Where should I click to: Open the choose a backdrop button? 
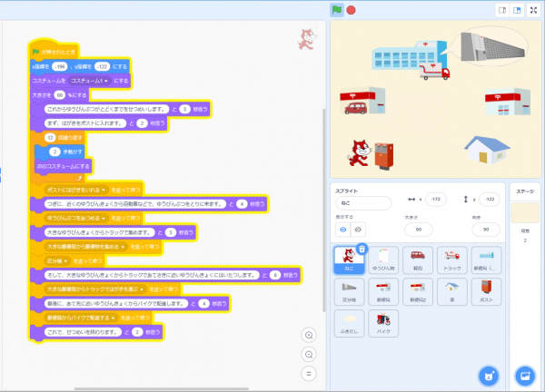pyautogui.click(x=524, y=374)
